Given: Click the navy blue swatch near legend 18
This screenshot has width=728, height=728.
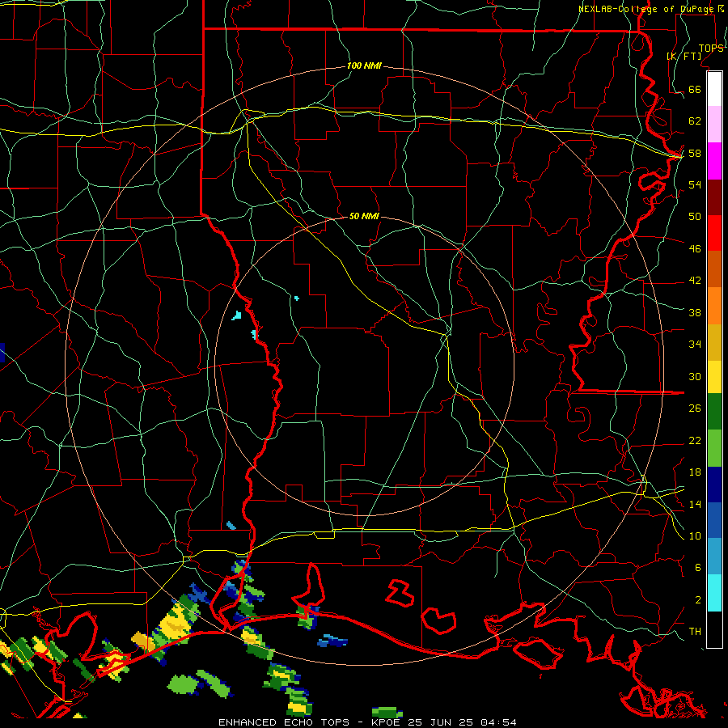Looking at the screenshot, I should pos(714,485).
